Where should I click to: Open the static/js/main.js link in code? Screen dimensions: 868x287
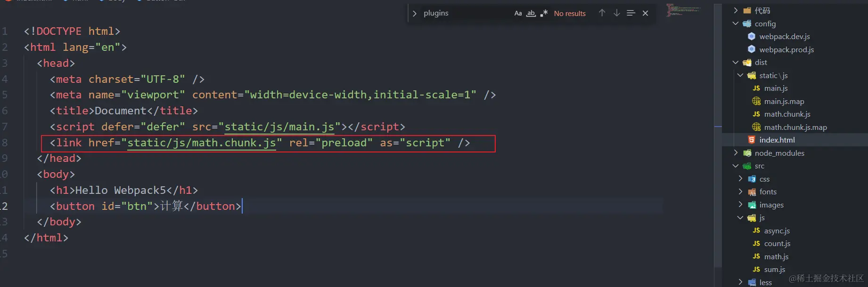[x=279, y=127]
